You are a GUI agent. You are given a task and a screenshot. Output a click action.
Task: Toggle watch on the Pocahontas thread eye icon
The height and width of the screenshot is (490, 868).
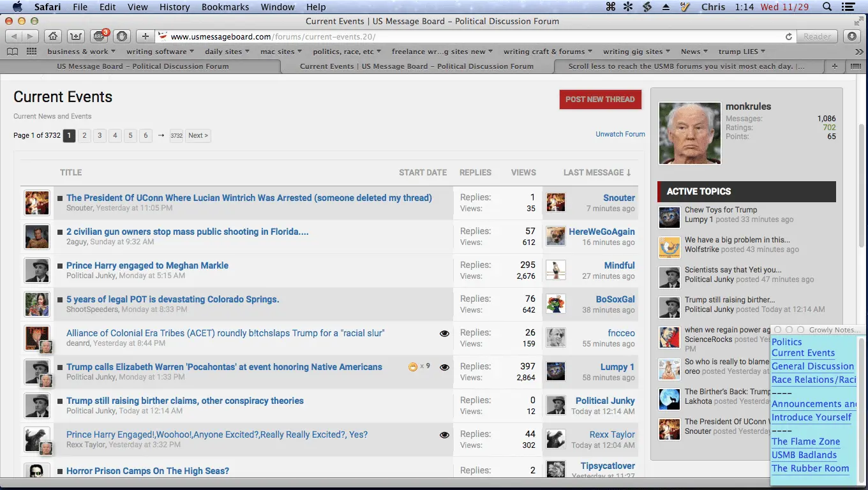(x=444, y=367)
